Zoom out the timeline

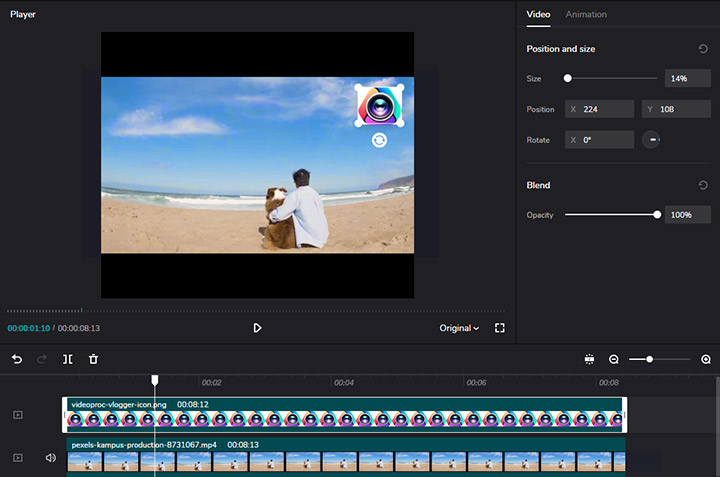point(613,359)
